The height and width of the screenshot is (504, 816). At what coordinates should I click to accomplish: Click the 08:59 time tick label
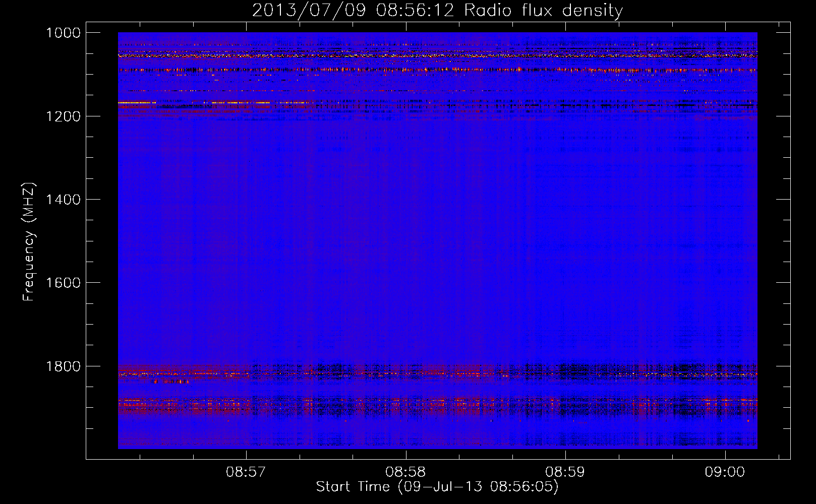(x=565, y=472)
